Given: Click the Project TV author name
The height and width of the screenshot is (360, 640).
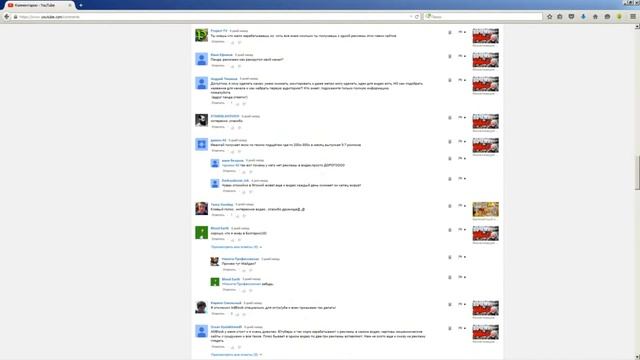Looking at the screenshot, I should tap(219, 31).
